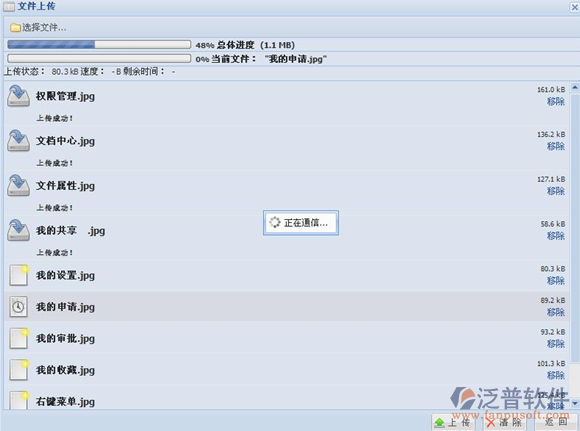Click the folder icon beside 选择文件
Viewport: 580px width, 431px height.
[x=15, y=28]
